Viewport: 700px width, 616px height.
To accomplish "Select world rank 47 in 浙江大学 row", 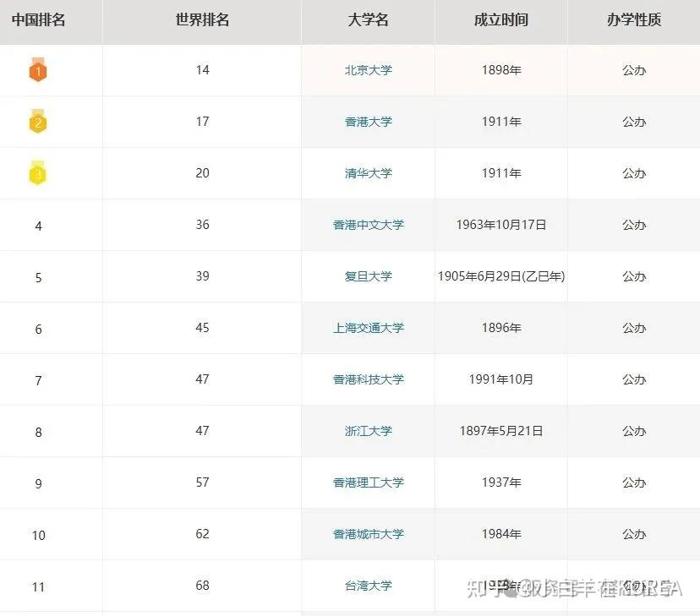I will click(x=202, y=430).
